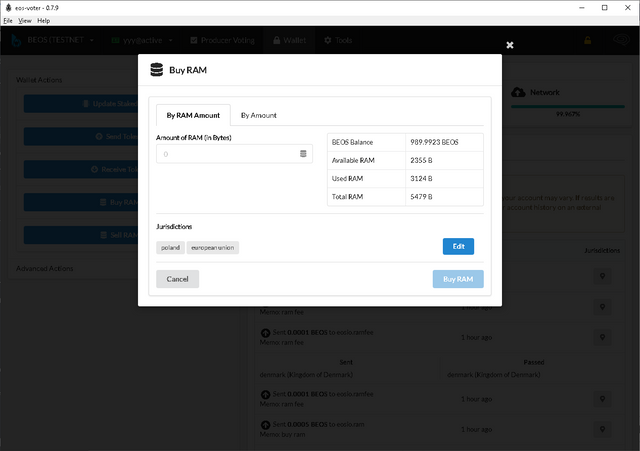The height and width of the screenshot is (451, 640).
Task: Click the Wallet Actions heading
Action: pyautogui.click(x=39, y=80)
